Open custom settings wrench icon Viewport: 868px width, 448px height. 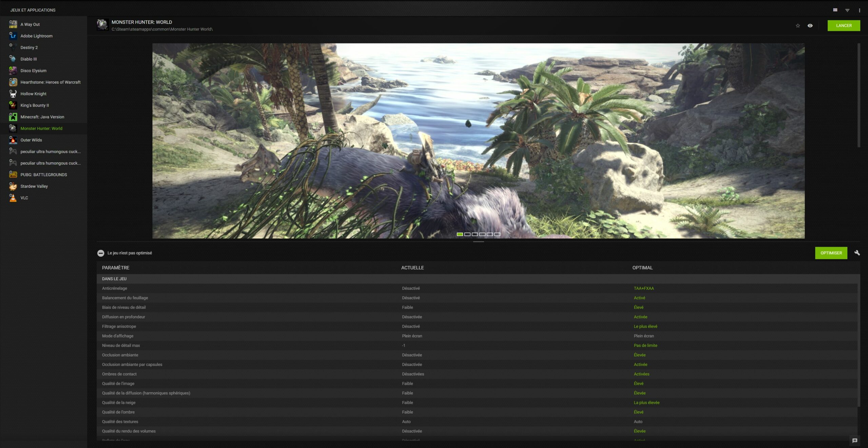(857, 253)
